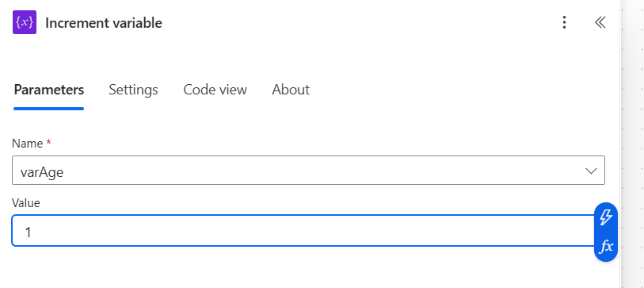Place the cursor after the 1 in Value
The width and height of the screenshot is (644, 288).
(32, 233)
